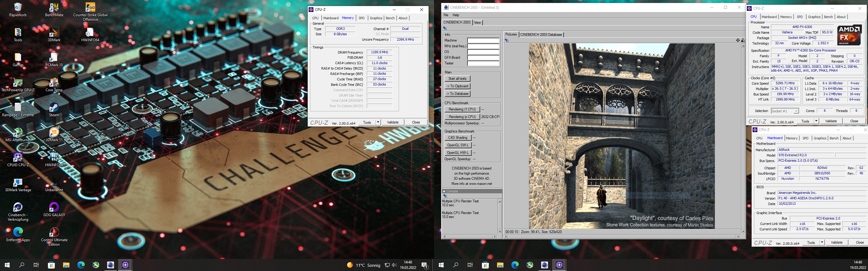Viewport: 868px width, 271px height.
Task: Click the Machine input field
Action: coord(483,40)
